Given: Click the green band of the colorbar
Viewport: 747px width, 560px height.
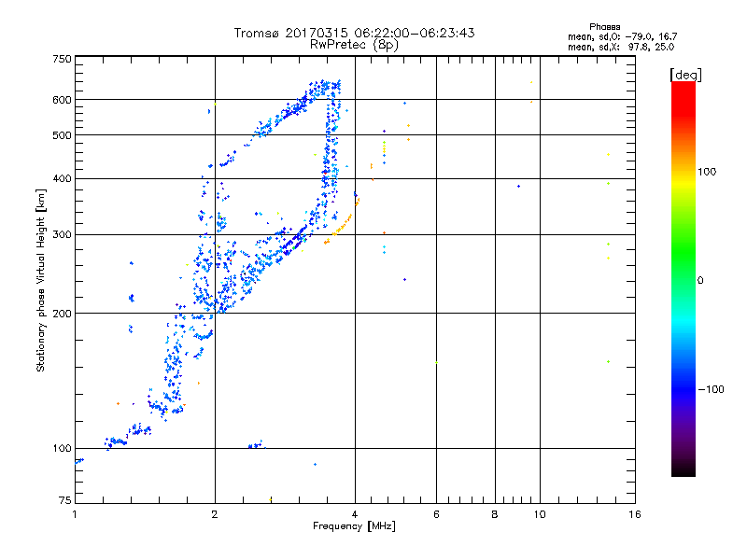Looking at the screenshot, I should point(684,252).
